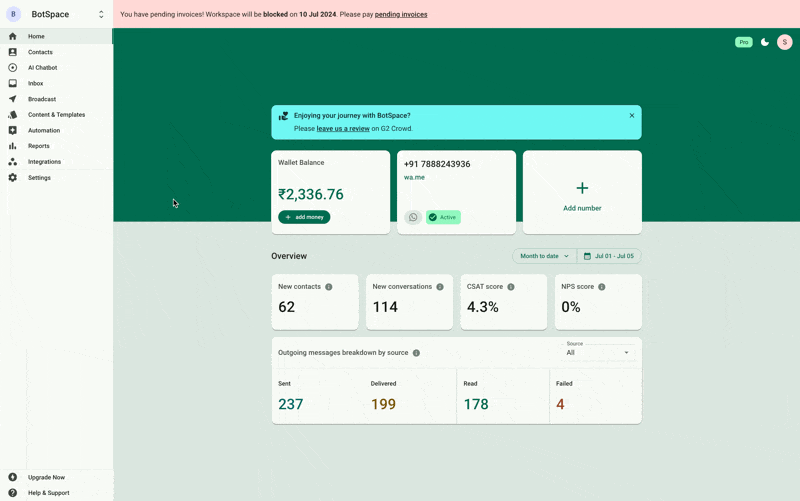Open the S user profile avatar

tap(785, 42)
